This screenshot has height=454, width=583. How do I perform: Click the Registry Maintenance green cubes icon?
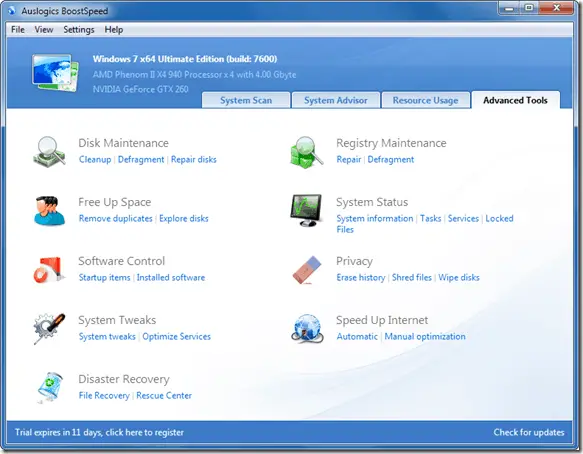(x=307, y=152)
